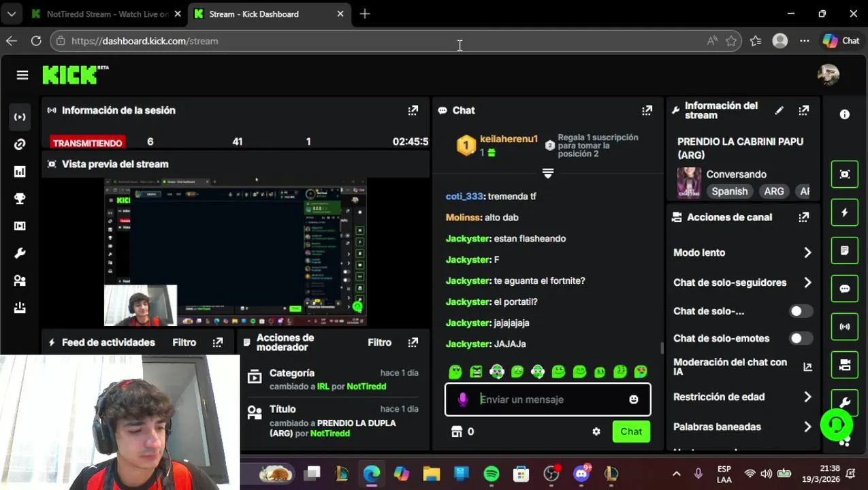This screenshot has width=868, height=490.
Task: Pick the first green emote in chat
Action: (x=455, y=372)
